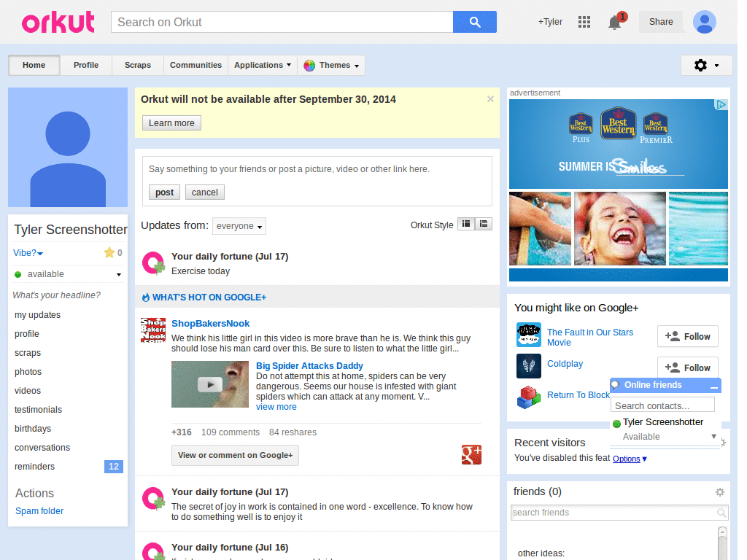Image resolution: width=747 pixels, height=560 pixels.
Task: Click the blue search magnifier button
Action: coord(475,22)
